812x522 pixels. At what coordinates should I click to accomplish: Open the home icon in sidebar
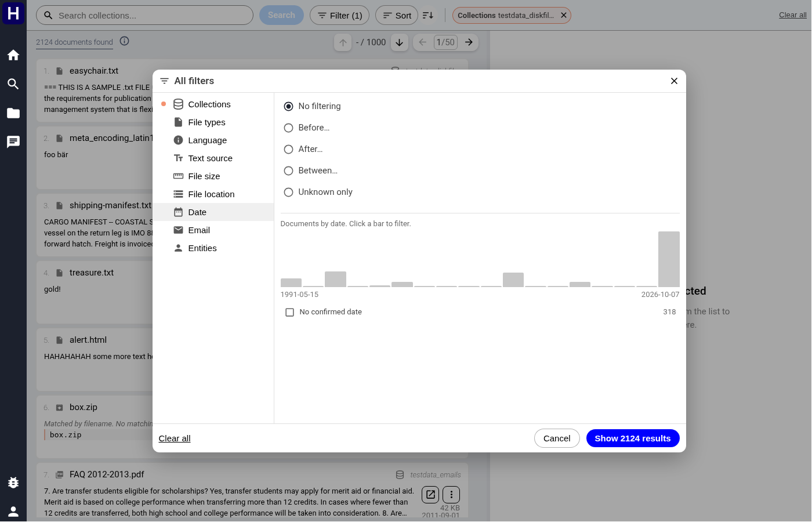13,55
